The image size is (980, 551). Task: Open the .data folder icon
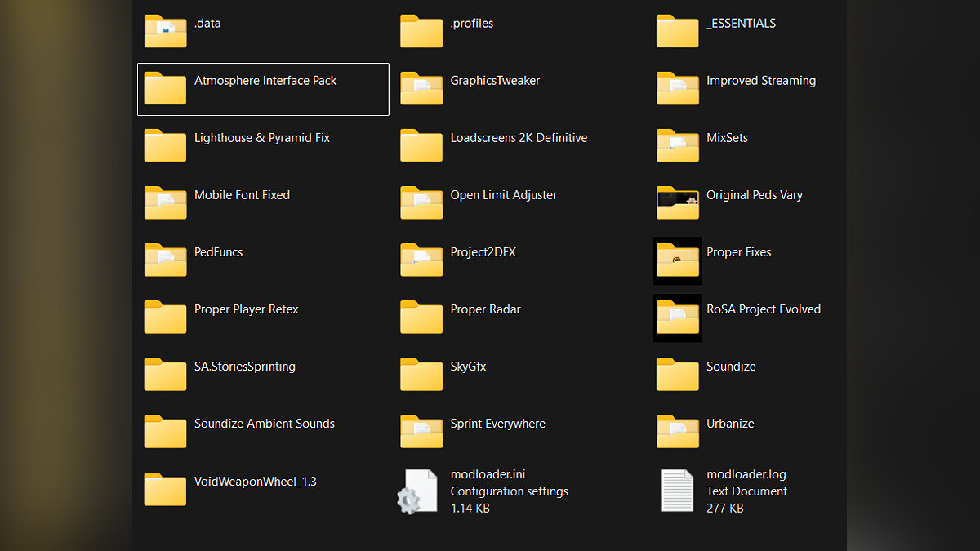tap(166, 31)
